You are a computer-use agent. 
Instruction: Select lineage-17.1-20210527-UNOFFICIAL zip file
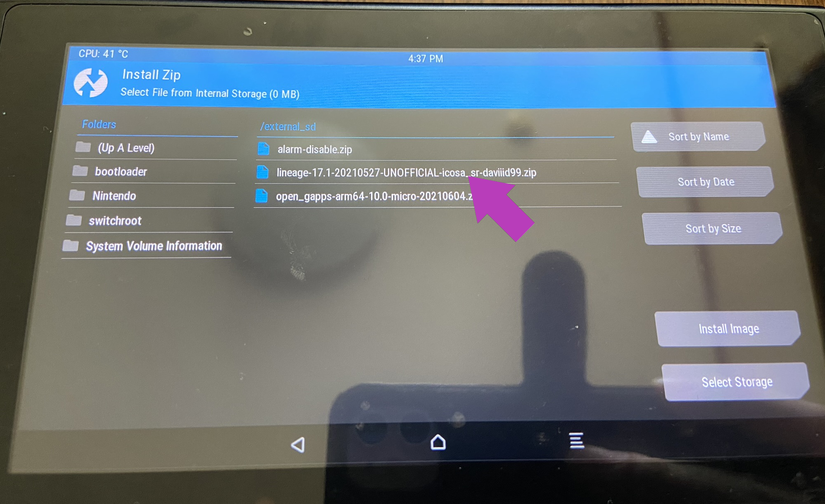pos(407,173)
